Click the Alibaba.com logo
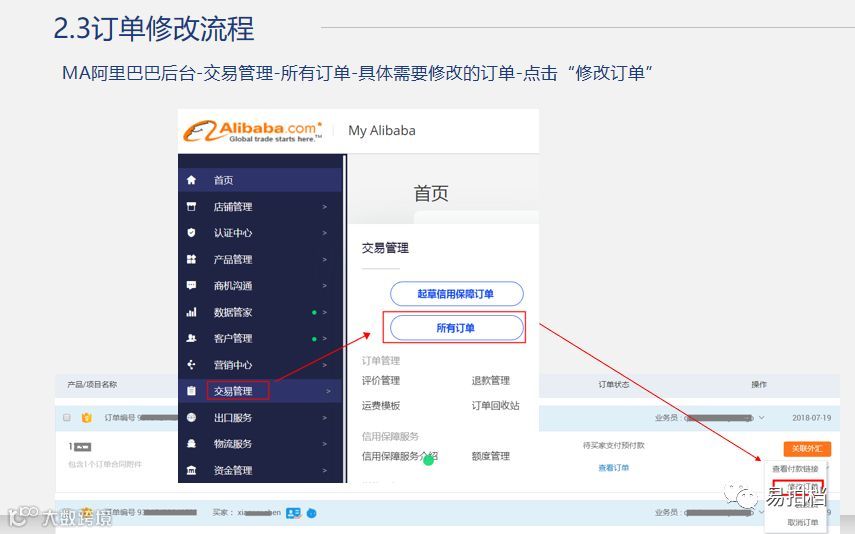 252,131
